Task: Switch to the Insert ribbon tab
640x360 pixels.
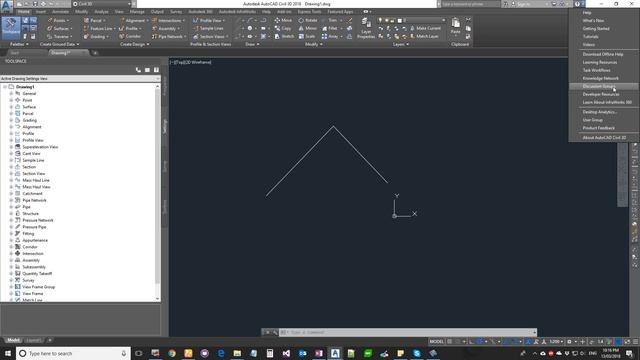Action: pos(41,12)
